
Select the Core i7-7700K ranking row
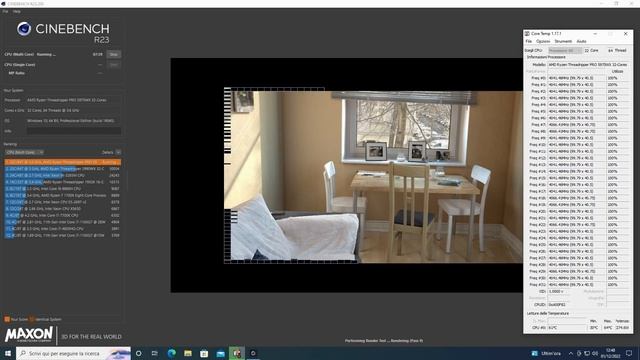pyautogui.click(x=63, y=215)
